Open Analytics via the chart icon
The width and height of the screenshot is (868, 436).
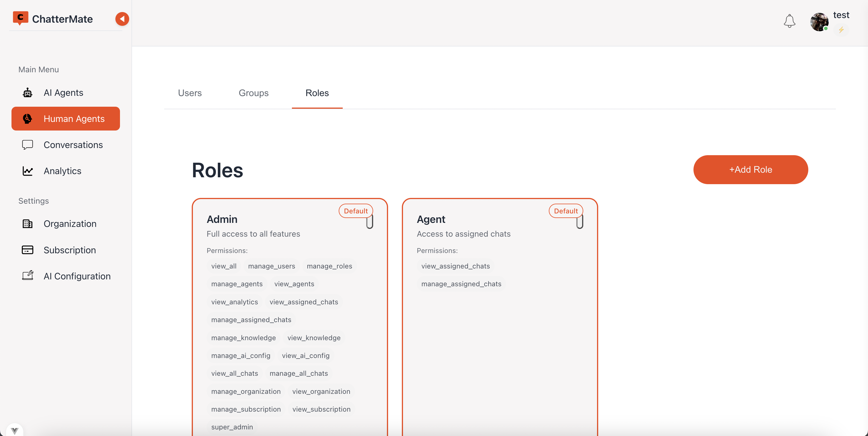point(27,171)
